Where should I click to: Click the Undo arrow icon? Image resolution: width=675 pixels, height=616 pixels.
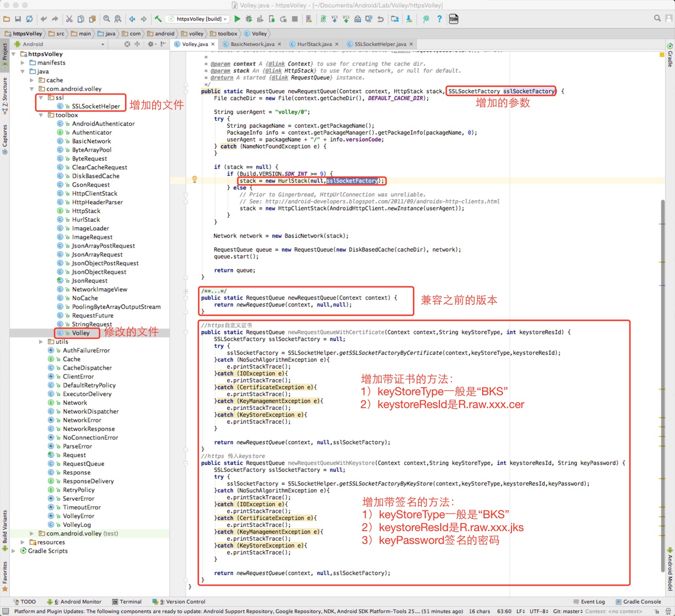pyautogui.click(x=44, y=19)
